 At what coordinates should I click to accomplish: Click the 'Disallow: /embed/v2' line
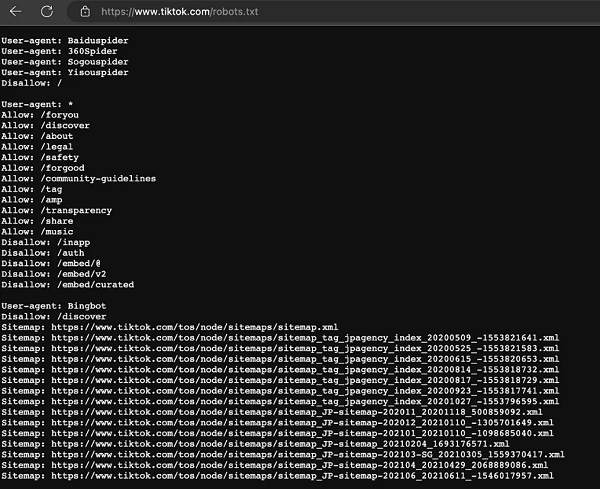click(54, 274)
